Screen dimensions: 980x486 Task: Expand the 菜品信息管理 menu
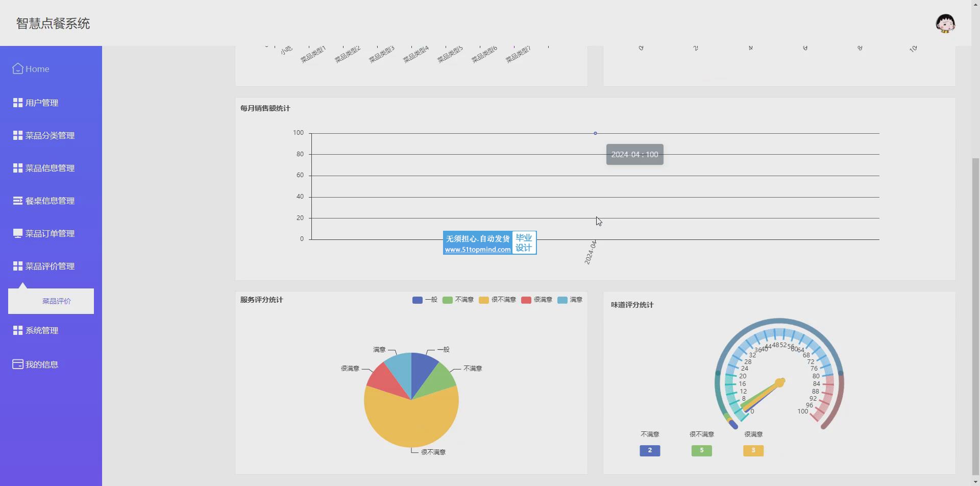51,168
